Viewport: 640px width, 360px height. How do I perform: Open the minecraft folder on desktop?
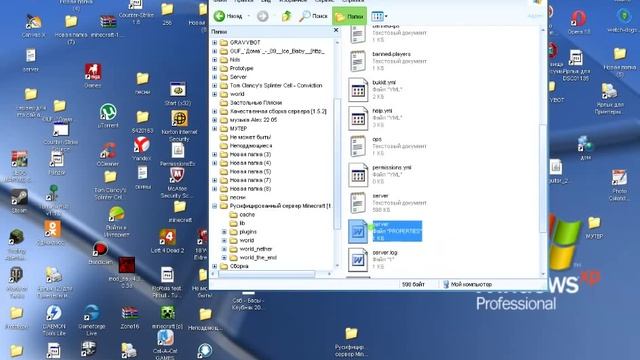(180, 211)
